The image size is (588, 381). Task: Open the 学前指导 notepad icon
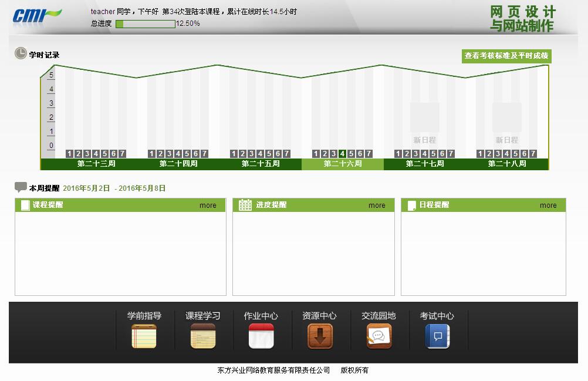pos(144,336)
